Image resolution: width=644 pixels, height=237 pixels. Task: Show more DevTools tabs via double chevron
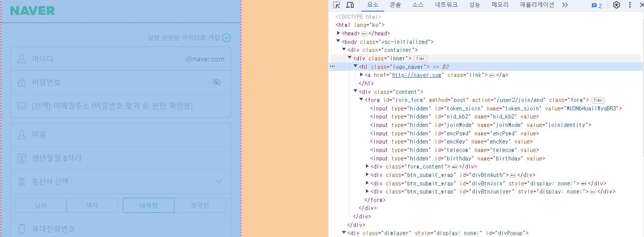point(565,5)
